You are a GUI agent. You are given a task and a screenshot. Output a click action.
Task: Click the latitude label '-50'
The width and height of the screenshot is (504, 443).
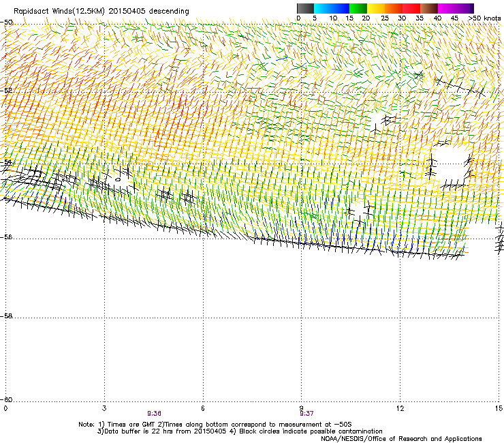(6, 22)
